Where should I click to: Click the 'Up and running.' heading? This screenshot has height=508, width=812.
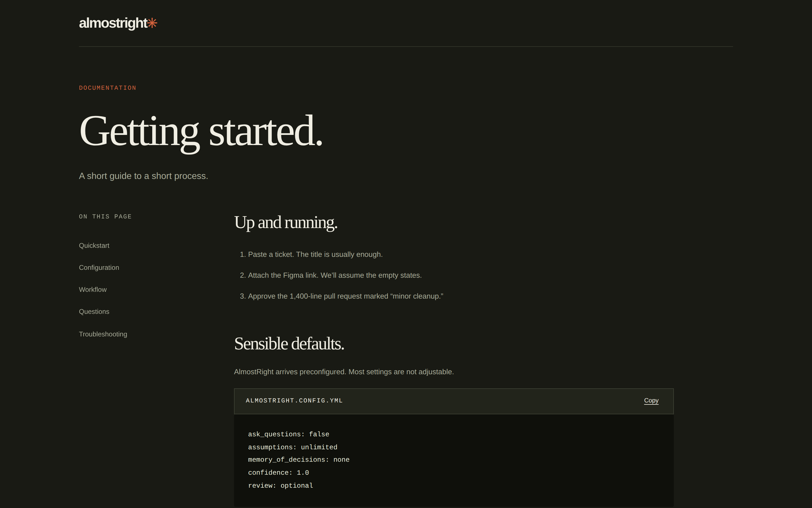pyautogui.click(x=286, y=222)
